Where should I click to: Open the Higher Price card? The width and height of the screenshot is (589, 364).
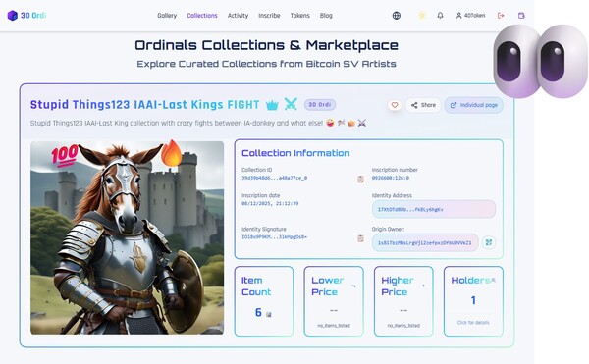click(x=403, y=301)
